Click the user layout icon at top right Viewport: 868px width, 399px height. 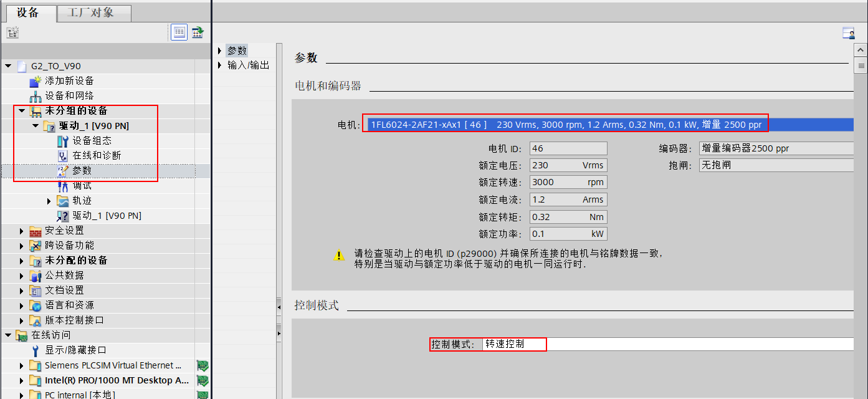point(849,33)
